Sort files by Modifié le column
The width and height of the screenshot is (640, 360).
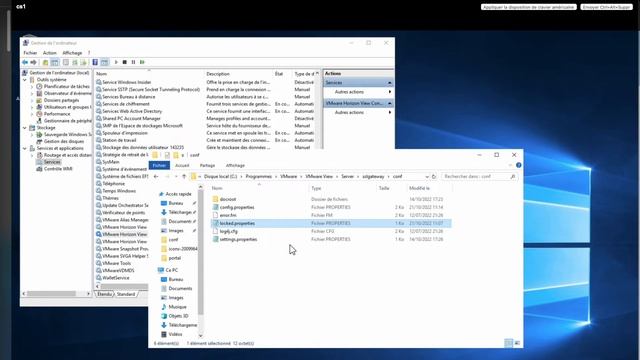(419, 188)
